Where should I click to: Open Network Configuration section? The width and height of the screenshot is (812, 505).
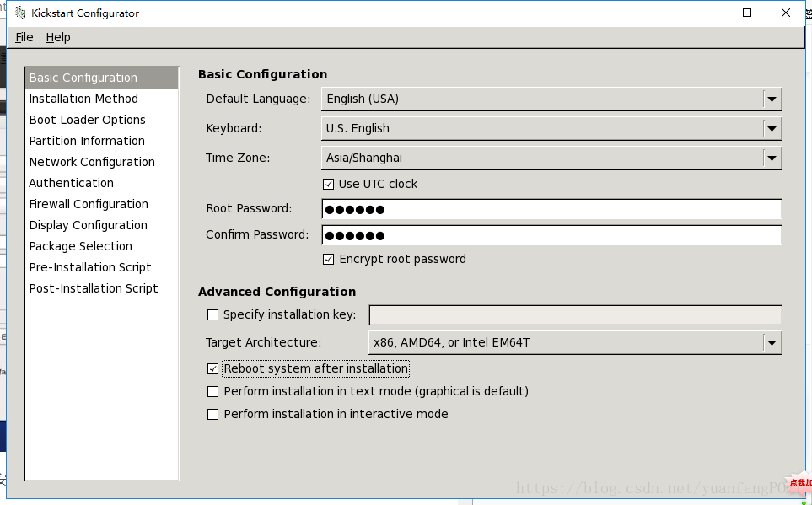point(101,162)
